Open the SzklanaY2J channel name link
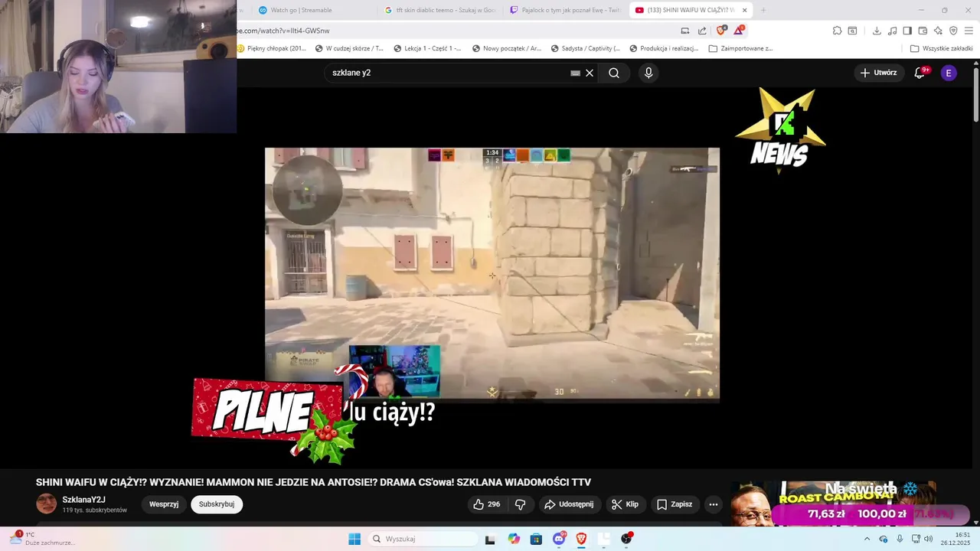This screenshot has height=551, width=980. coord(84,500)
